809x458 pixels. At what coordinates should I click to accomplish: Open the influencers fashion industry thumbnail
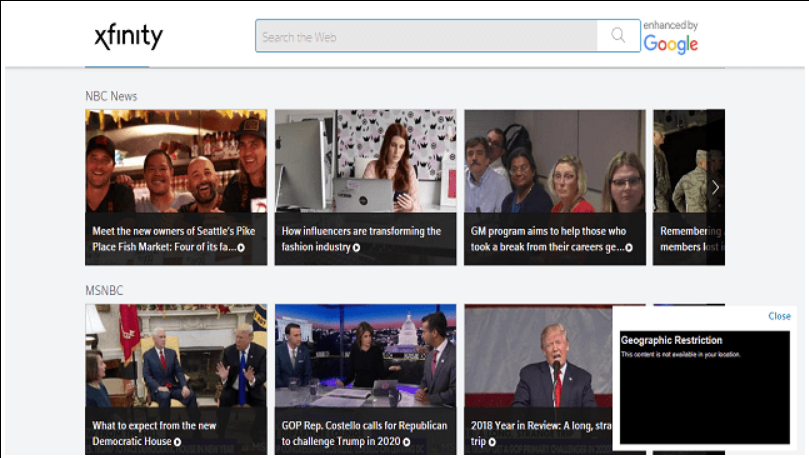(x=365, y=162)
